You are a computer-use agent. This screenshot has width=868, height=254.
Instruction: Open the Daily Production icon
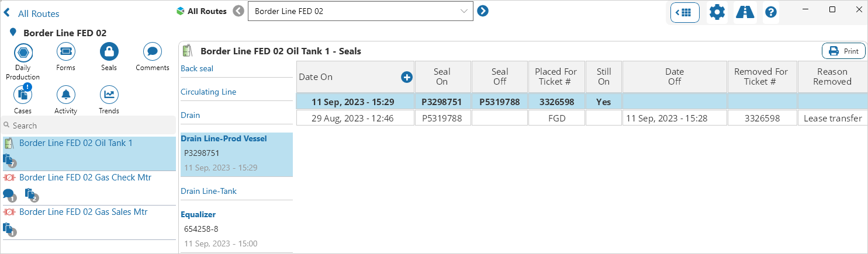[23, 53]
